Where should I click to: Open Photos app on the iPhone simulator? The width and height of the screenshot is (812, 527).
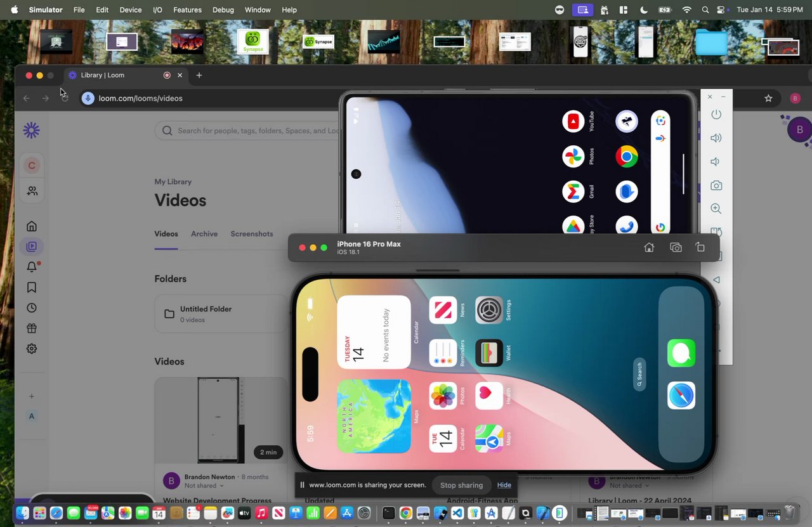[x=443, y=396]
